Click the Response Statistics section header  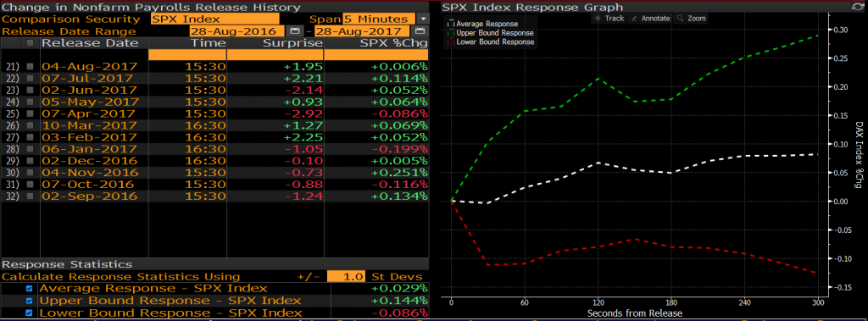coord(66,264)
